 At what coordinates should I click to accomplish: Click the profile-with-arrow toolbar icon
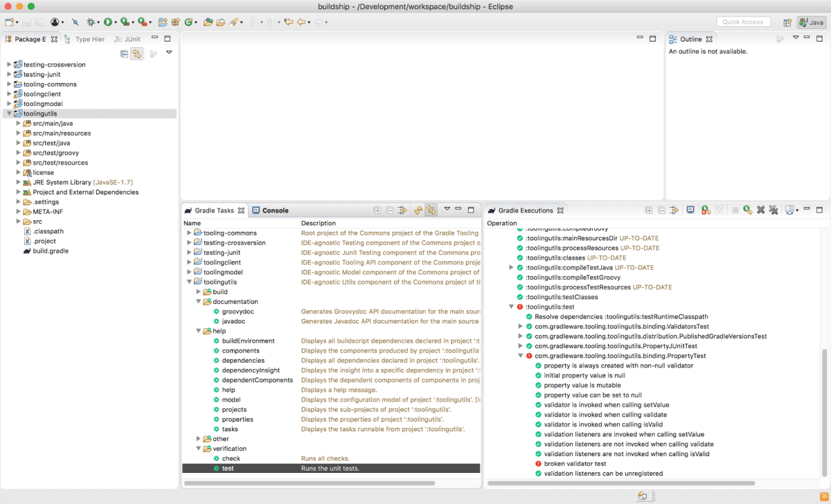55,22
